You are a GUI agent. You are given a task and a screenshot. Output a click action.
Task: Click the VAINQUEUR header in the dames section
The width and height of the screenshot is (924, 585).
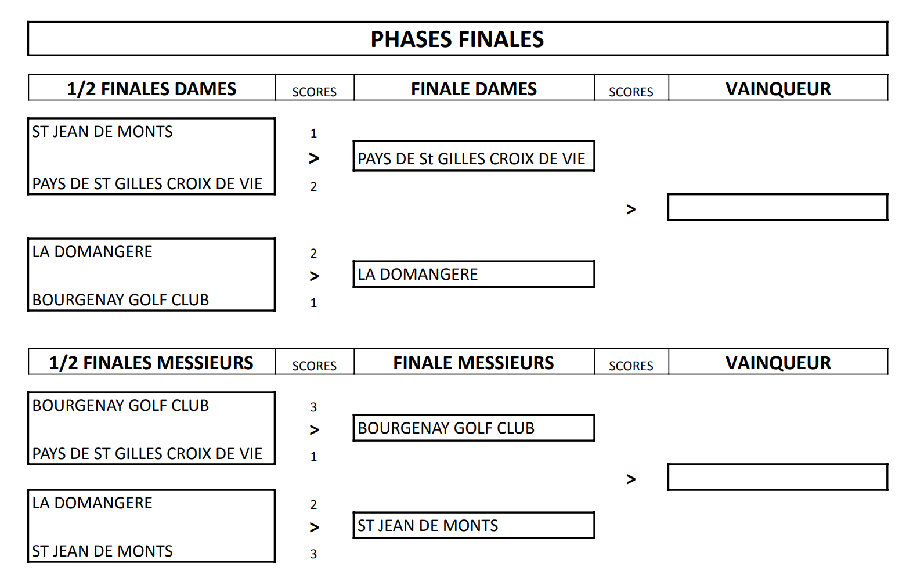pyautogui.click(x=778, y=89)
